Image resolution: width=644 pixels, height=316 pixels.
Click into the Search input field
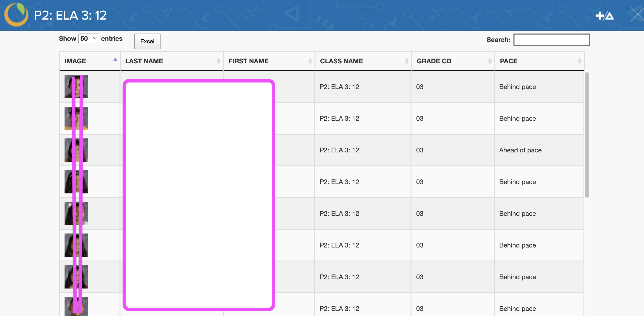pos(552,40)
